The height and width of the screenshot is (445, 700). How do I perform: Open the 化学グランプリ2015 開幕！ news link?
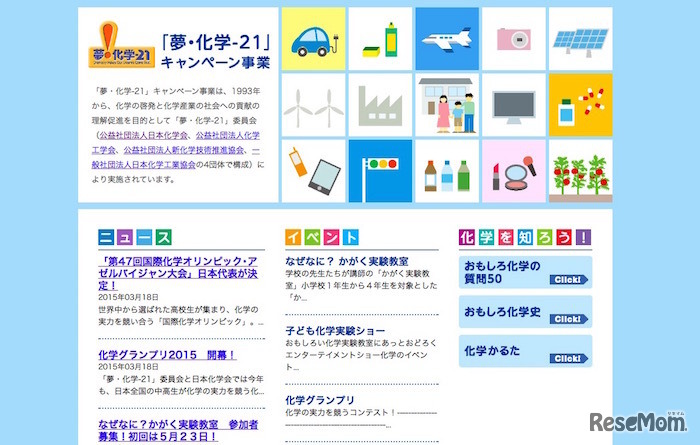167,355
